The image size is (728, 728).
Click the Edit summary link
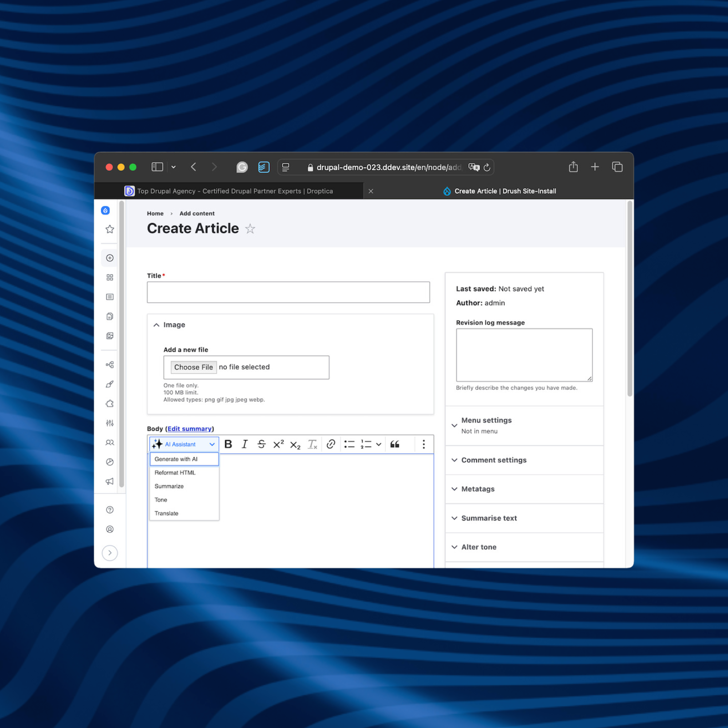tap(189, 429)
